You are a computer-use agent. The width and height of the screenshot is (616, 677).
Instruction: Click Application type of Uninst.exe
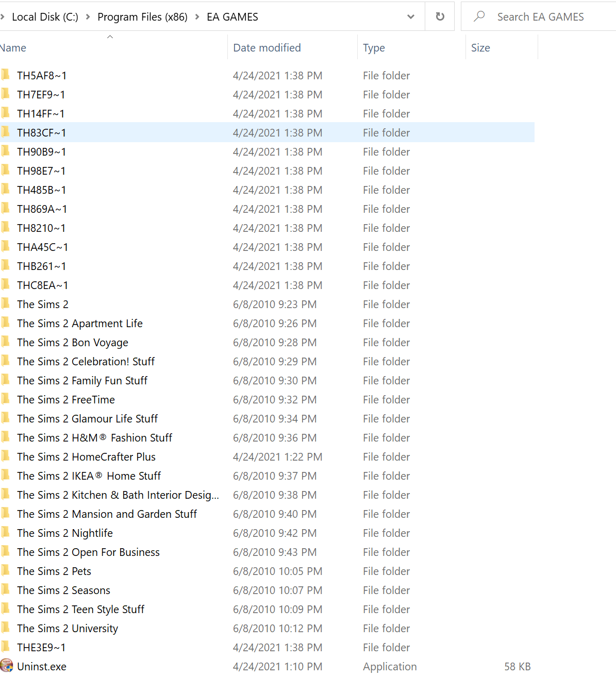tap(390, 667)
